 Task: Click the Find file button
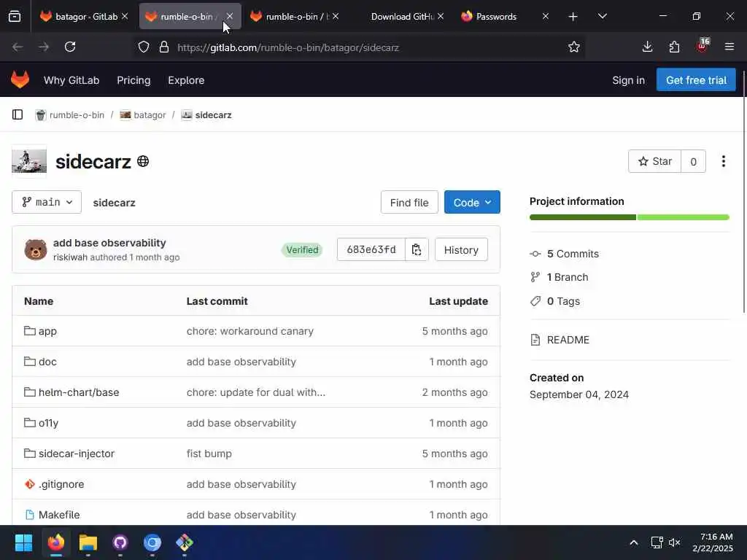point(409,203)
